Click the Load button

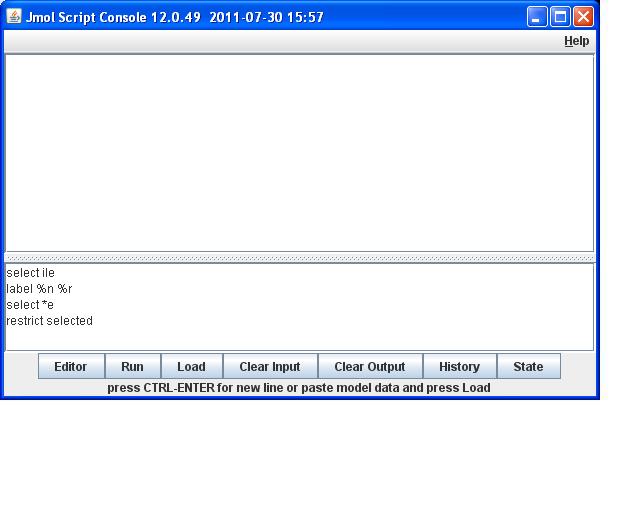click(x=191, y=367)
